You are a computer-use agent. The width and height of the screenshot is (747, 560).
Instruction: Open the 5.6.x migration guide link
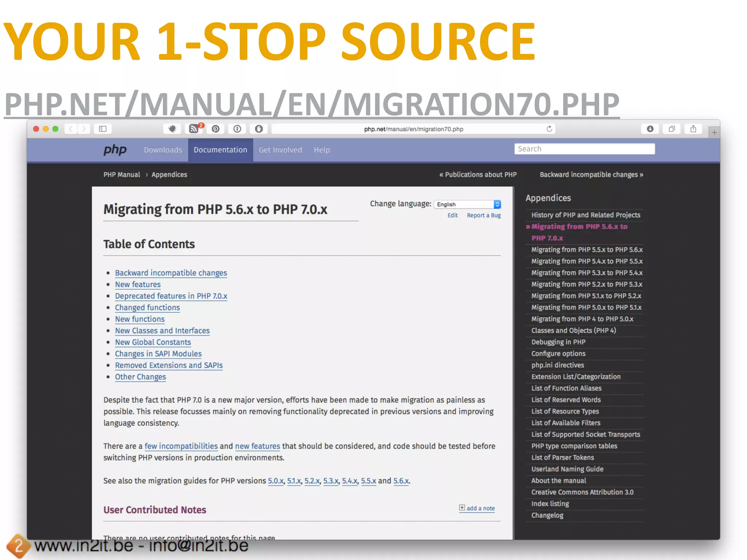point(401,481)
